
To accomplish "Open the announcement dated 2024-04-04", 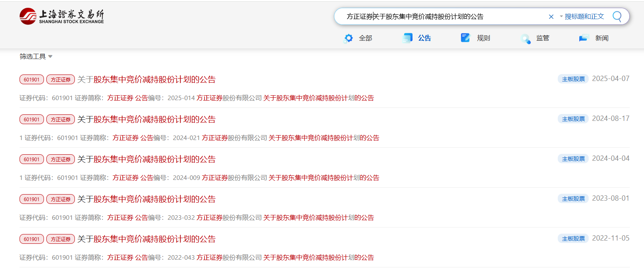I will click(x=146, y=159).
